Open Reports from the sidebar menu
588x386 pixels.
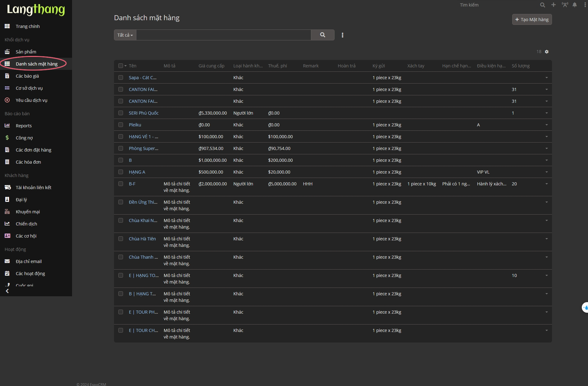click(24, 126)
